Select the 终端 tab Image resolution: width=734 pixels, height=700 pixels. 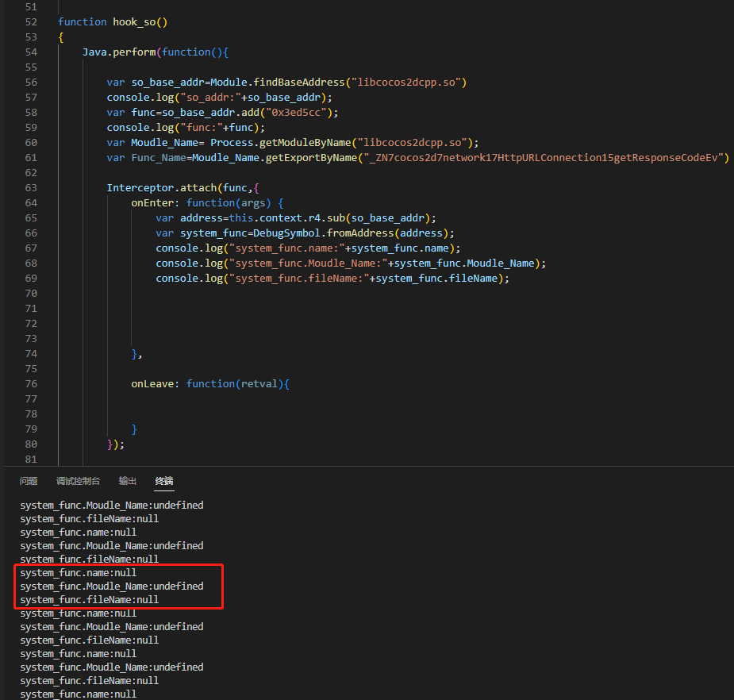click(164, 481)
